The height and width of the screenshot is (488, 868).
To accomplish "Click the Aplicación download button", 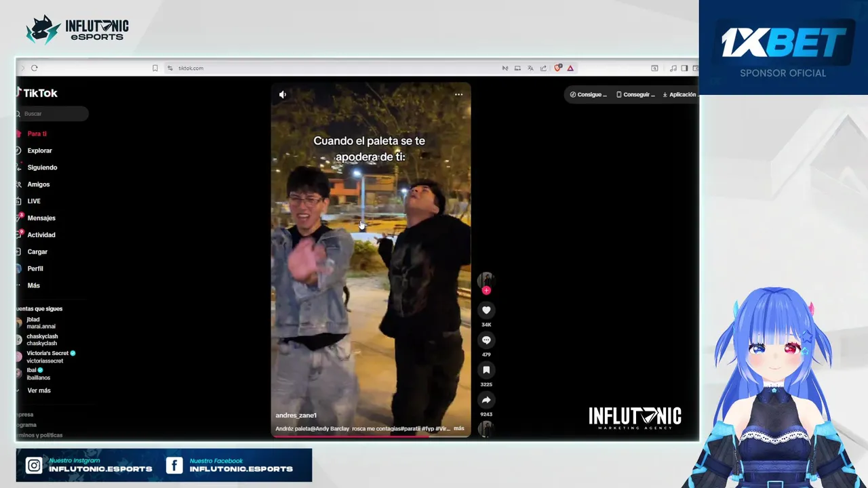I will 679,95.
